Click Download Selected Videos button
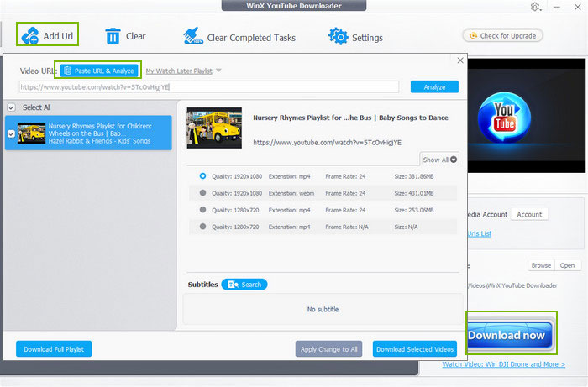This screenshot has width=588, height=387. [414, 349]
